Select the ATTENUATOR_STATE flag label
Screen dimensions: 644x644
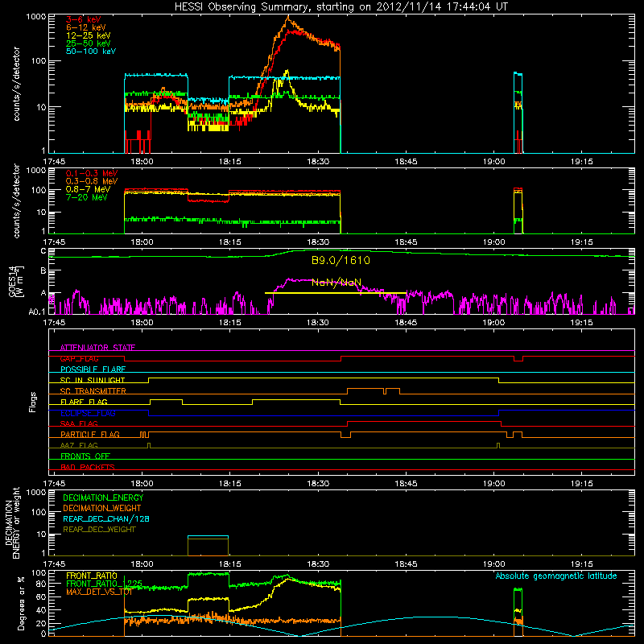tap(97, 348)
